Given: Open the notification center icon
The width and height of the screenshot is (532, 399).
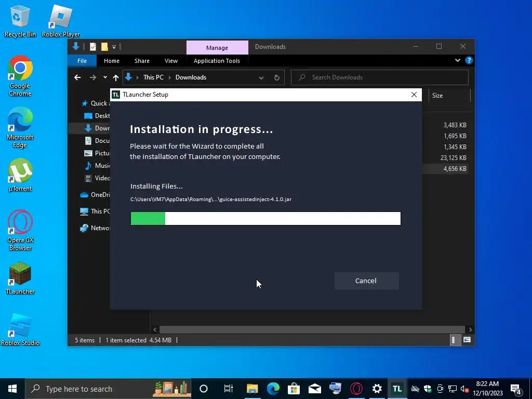Looking at the screenshot, I should 516,389.
